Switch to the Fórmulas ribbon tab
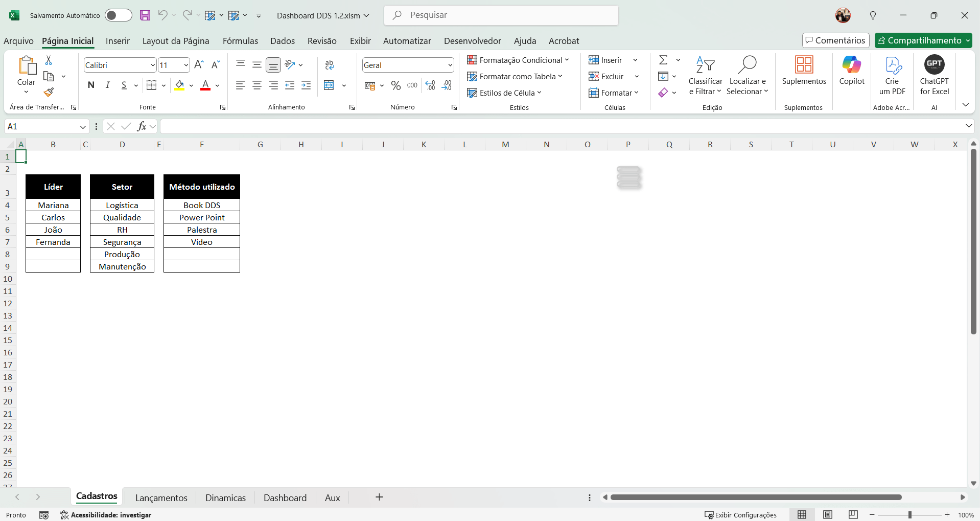980x521 pixels. (240, 41)
